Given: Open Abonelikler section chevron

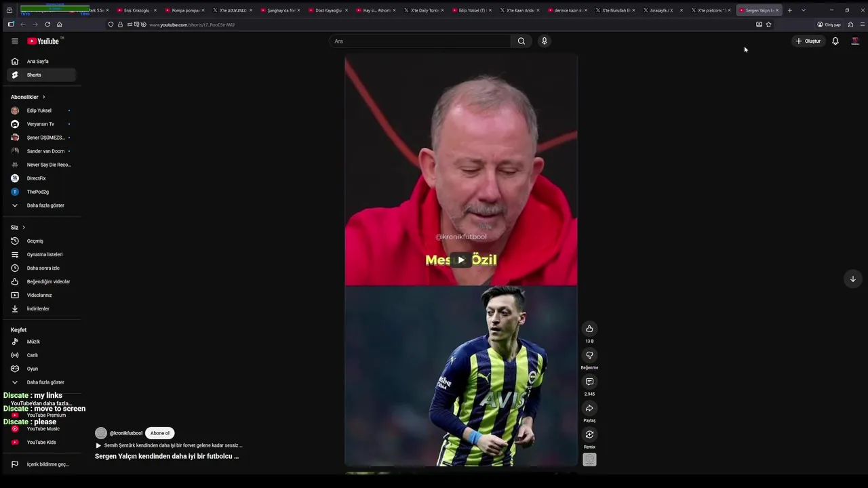Looking at the screenshot, I should click(43, 97).
